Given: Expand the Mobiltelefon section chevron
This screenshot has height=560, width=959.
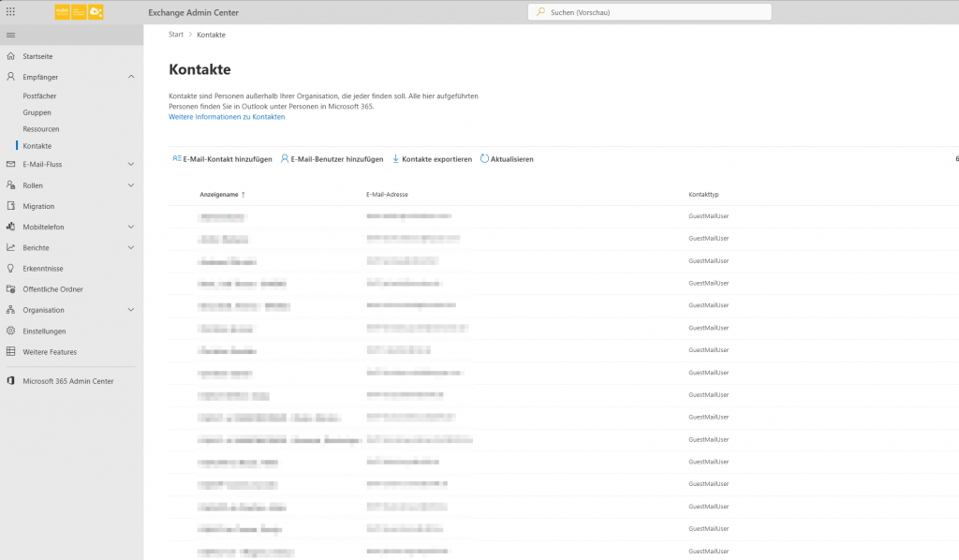Looking at the screenshot, I should point(131,227).
